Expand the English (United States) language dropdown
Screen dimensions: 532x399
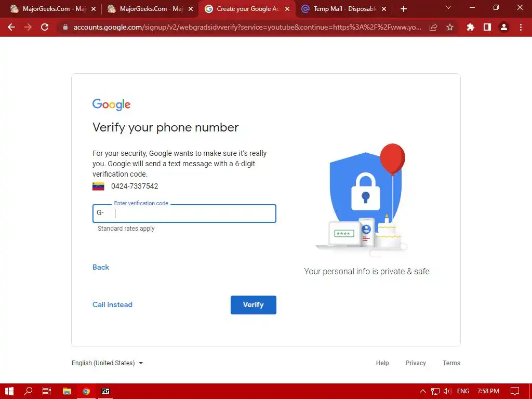(x=107, y=363)
